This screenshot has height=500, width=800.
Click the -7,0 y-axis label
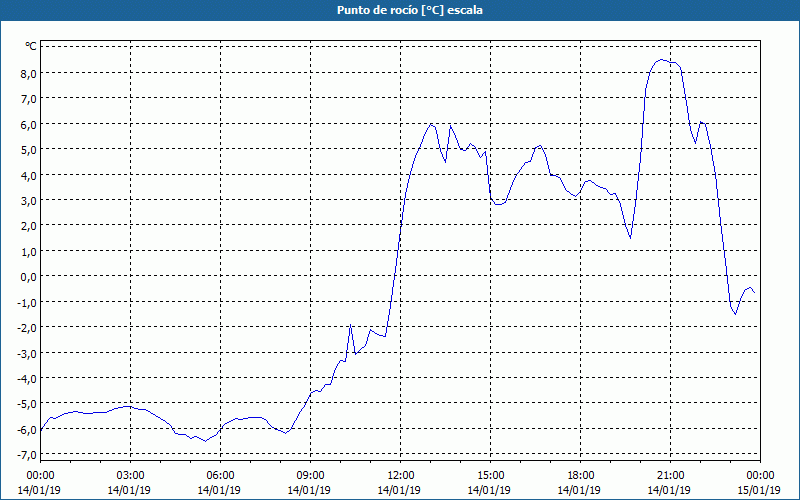tap(27, 455)
